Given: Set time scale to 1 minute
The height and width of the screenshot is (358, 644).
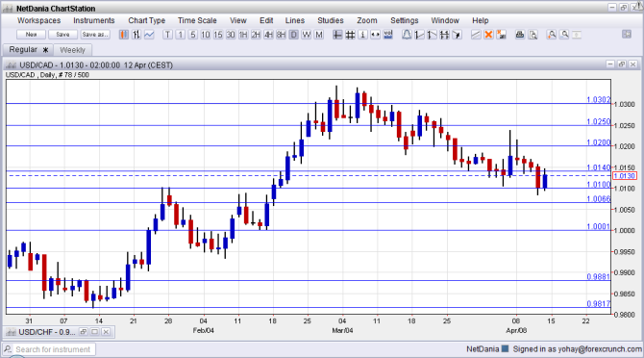Looking at the screenshot, I should pyautogui.click(x=180, y=35).
